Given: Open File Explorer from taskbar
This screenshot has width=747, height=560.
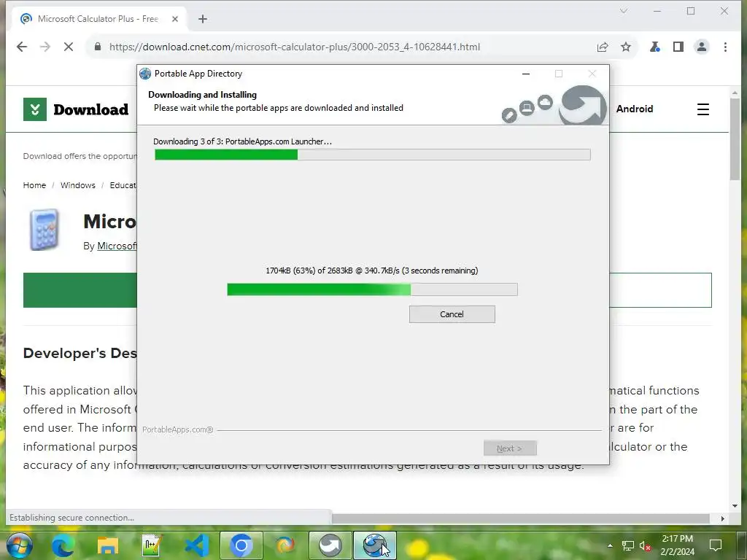Looking at the screenshot, I should 108,545.
